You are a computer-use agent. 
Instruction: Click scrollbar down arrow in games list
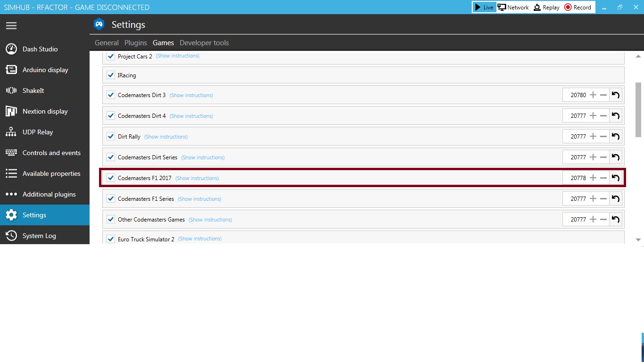pos(638,240)
